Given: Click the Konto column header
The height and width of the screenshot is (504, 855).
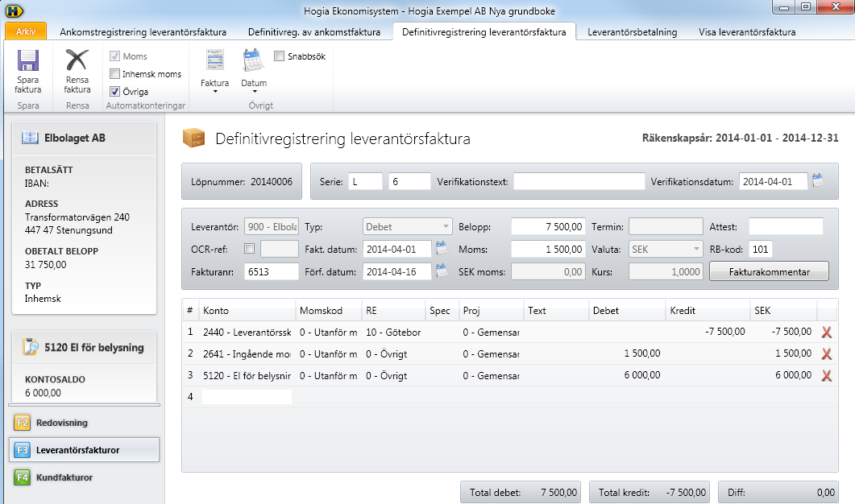Looking at the screenshot, I should [x=247, y=310].
